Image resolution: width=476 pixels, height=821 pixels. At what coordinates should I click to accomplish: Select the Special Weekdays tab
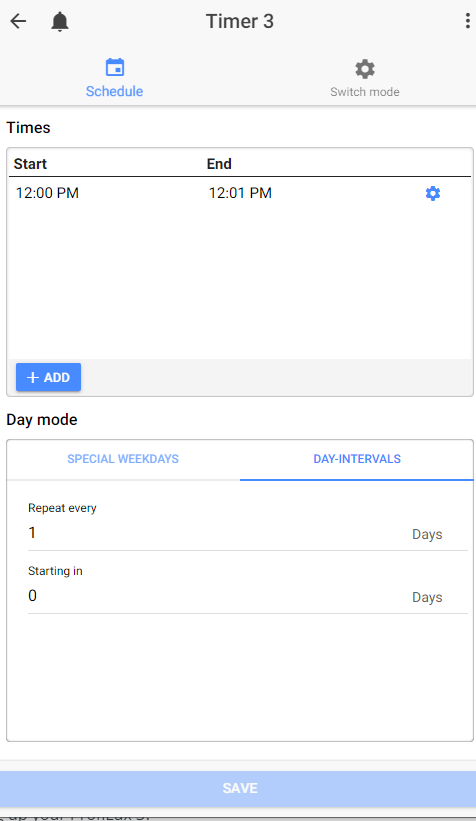tap(123, 459)
